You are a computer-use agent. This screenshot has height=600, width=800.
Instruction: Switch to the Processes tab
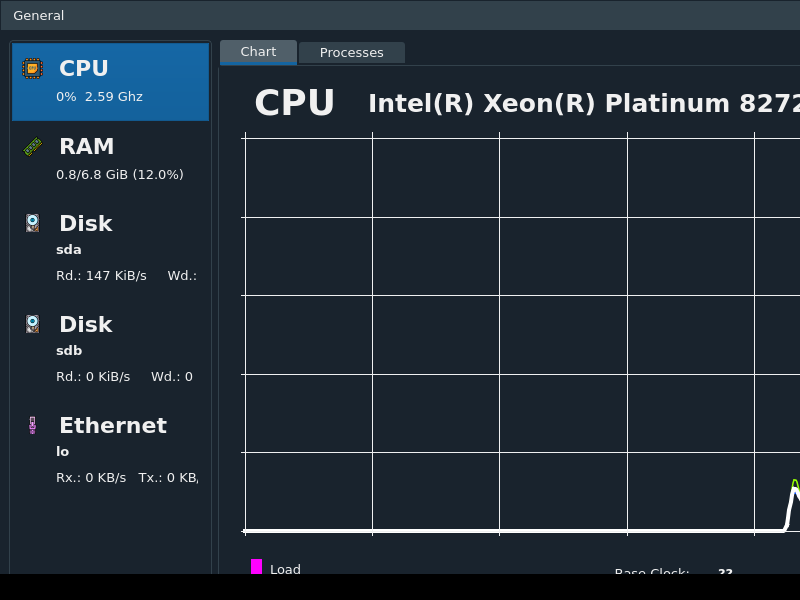click(352, 53)
